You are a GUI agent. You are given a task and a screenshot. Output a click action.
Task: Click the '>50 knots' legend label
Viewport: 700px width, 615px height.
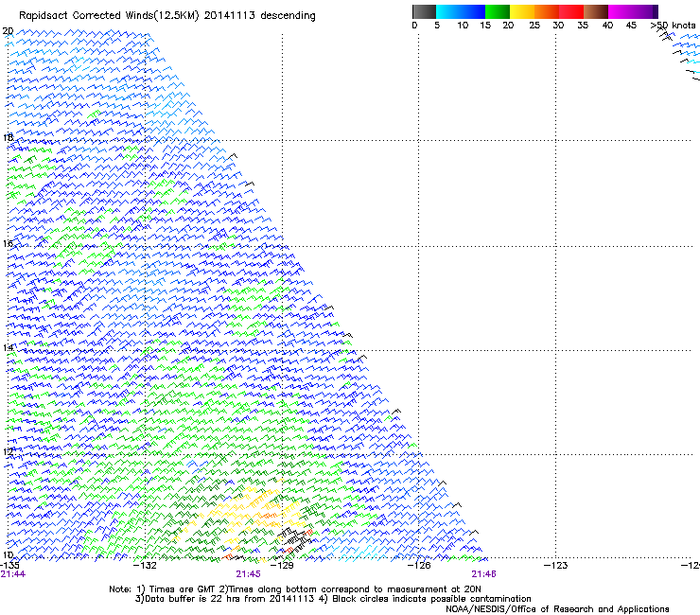(x=674, y=26)
